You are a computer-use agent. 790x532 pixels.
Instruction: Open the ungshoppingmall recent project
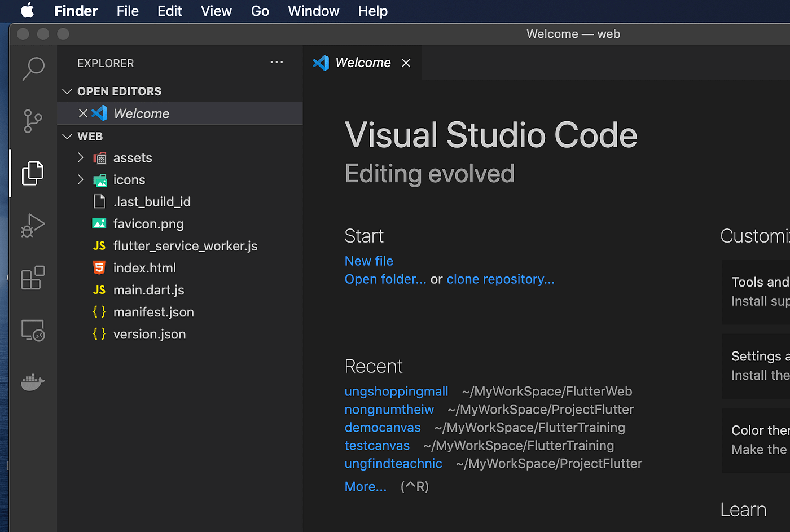[x=396, y=391]
